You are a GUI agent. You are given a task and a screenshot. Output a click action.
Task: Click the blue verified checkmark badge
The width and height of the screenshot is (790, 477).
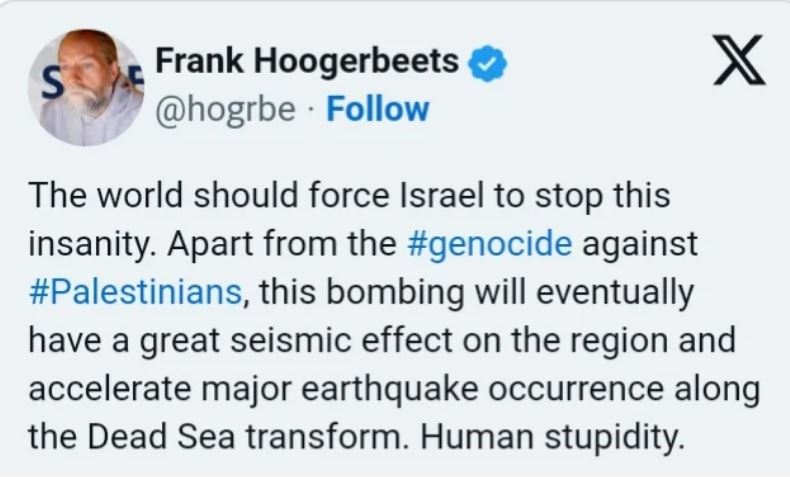pos(485,63)
